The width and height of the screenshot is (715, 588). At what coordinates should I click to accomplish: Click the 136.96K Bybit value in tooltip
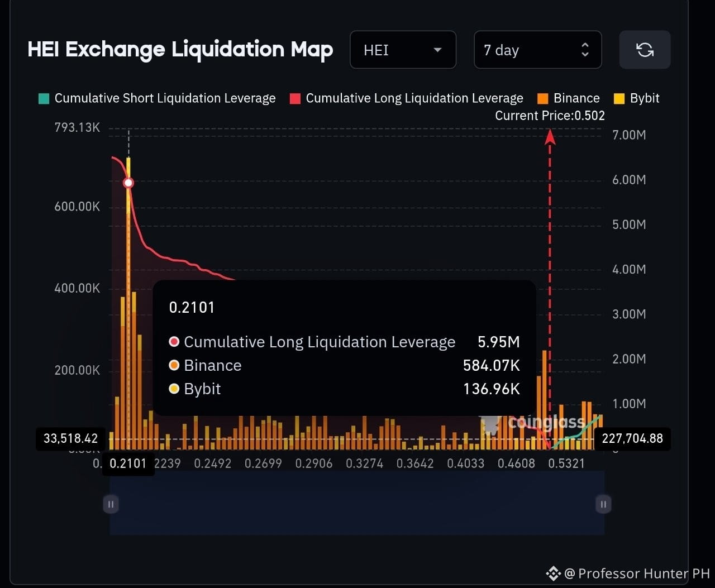492,389
